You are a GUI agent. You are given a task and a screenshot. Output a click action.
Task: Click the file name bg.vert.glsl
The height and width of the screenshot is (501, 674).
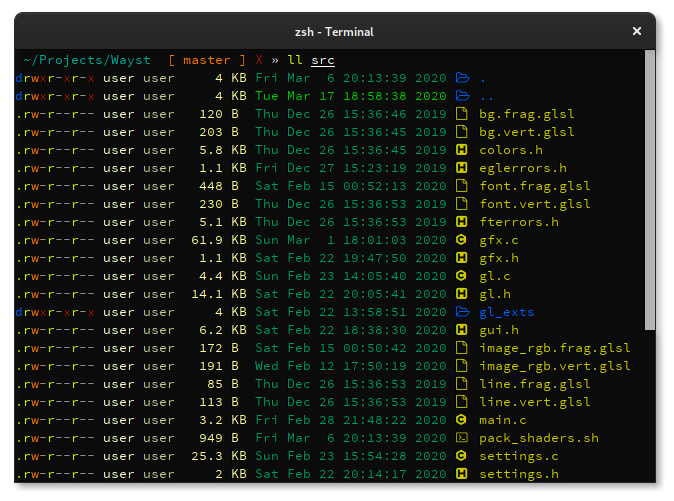527,132
